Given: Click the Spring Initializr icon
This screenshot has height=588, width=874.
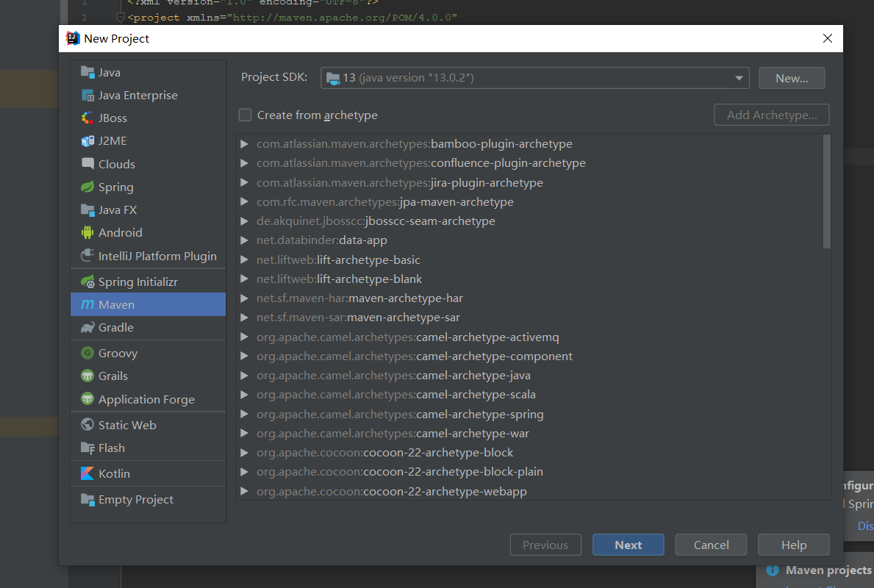Looking at the screenshot, I should (87, 282).
